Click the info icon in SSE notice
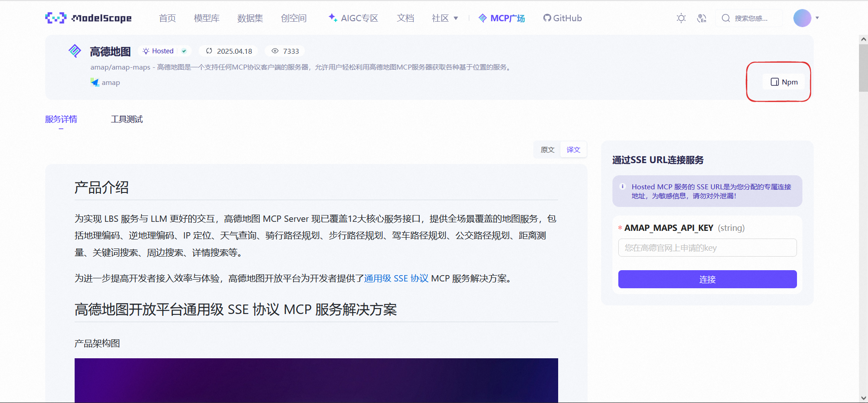This screenshot has height=403, width=868. tap(622, 187)
